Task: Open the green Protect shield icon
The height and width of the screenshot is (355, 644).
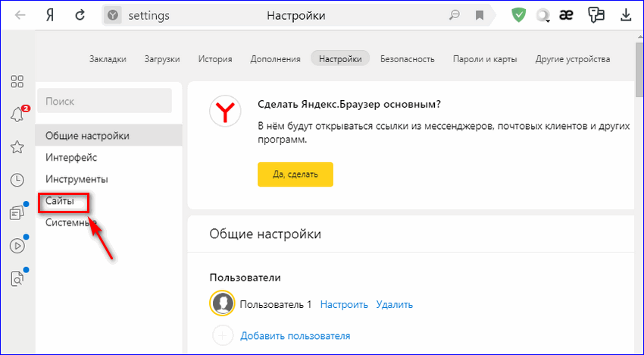Action: tap(518, 16)
